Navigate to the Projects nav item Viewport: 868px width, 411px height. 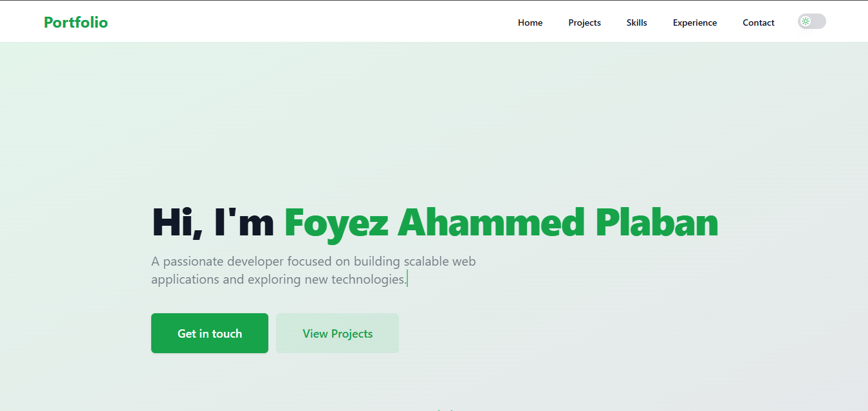[584, 23]
